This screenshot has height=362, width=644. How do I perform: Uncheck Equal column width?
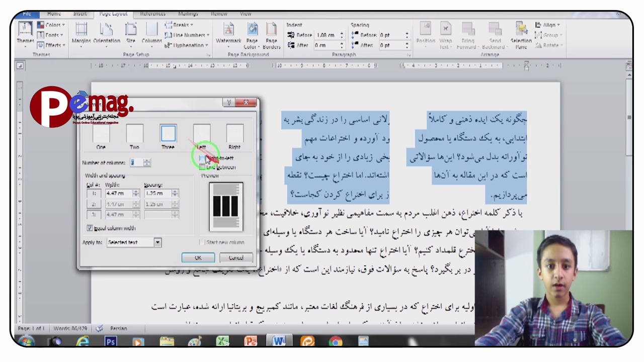click(90, 228)
